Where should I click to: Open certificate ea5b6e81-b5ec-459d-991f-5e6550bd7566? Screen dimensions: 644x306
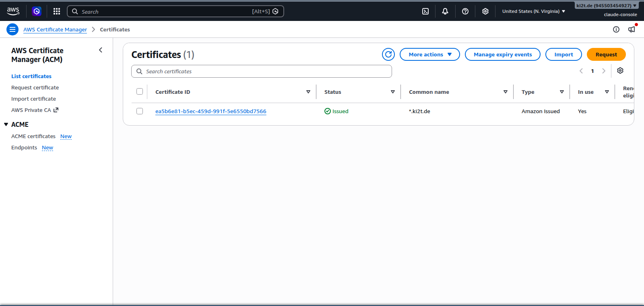211,111
